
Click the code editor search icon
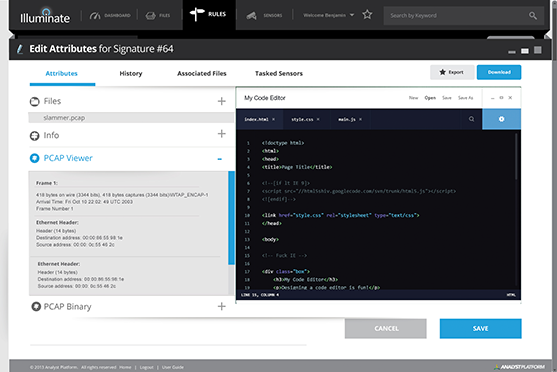pos(471,119)
